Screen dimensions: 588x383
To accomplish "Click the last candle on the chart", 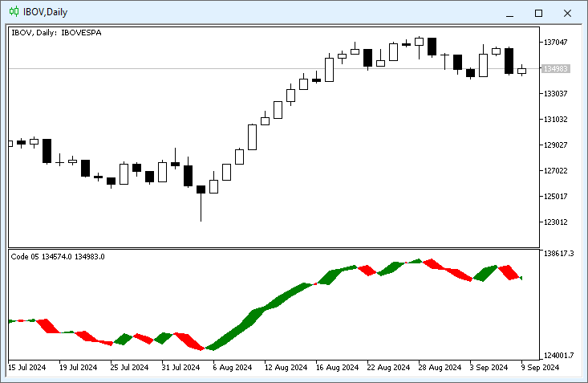I will click(x=522, y=70).
